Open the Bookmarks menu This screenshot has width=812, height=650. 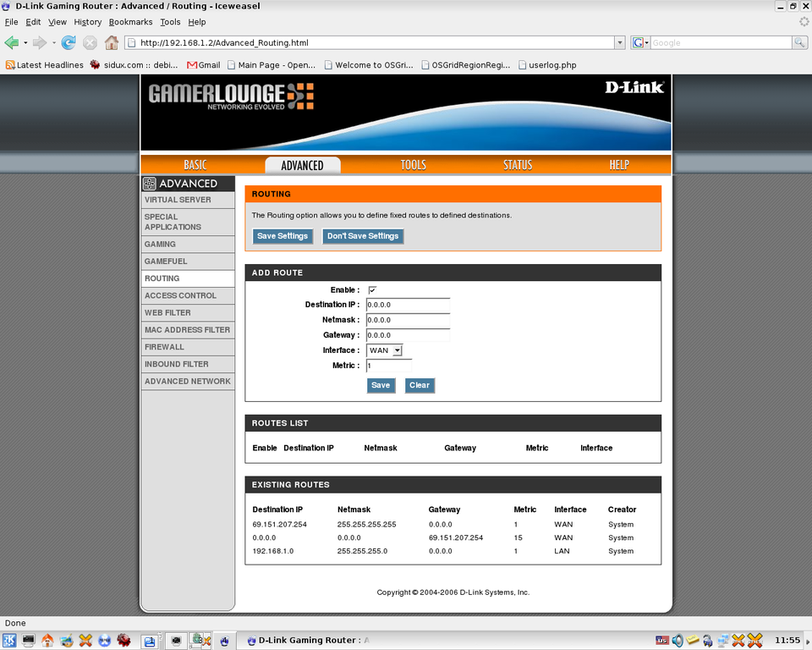[x=130, y=22]
